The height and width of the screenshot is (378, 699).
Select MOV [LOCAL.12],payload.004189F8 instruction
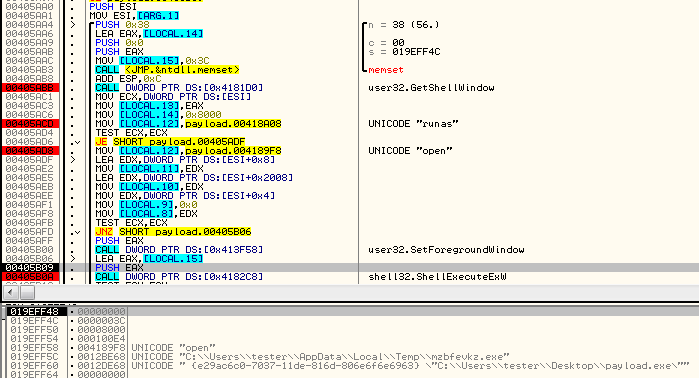(188, 151)
